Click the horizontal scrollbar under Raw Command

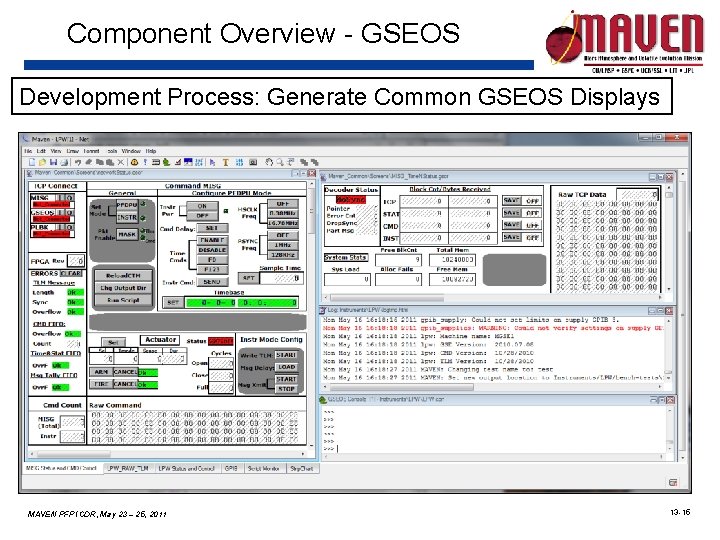click(x=167, y=454)
